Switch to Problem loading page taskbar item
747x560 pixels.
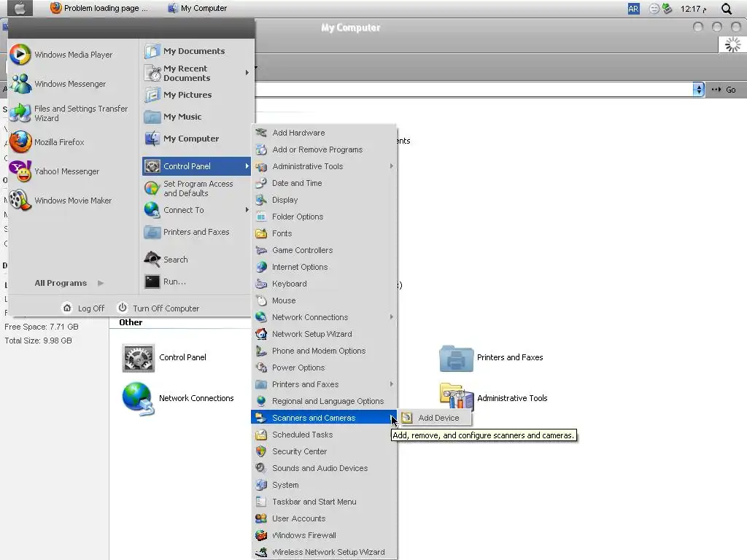pyautogui.click(x=99, y=8)
